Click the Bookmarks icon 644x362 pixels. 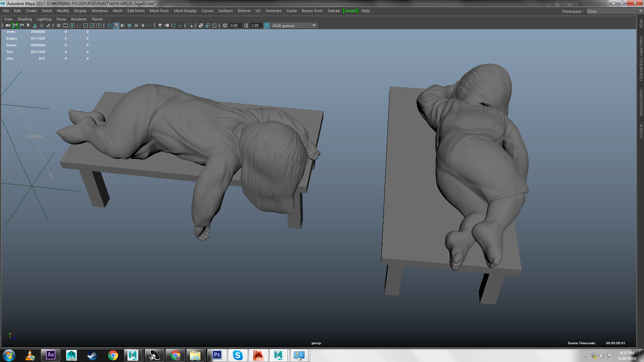pos(28,25)
